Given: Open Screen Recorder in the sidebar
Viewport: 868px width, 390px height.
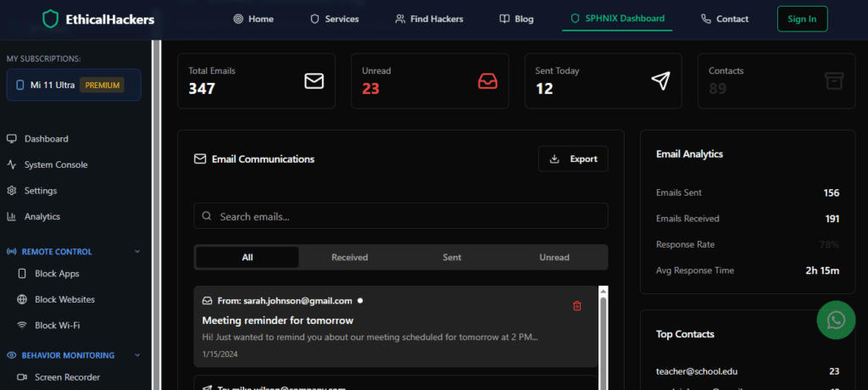Looking at the screenshot, I should (67, 377).
